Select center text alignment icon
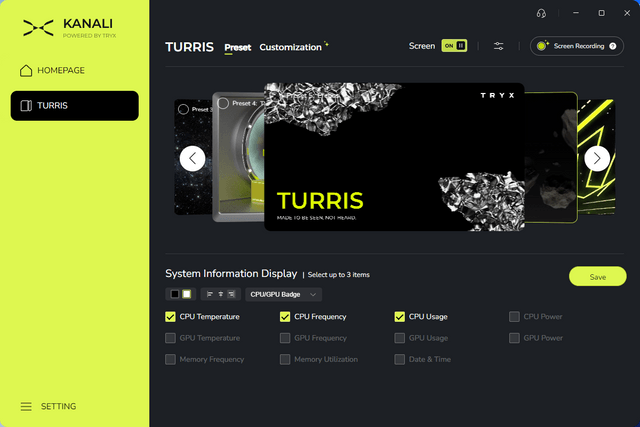Image resolution: width=640 pixels, height=427 pixels. [x=220, y=294]
